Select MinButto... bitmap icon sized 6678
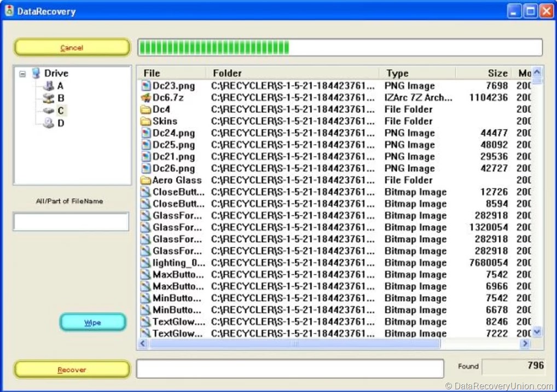This screenshot has height=392, width=557. tap(146, 309)
